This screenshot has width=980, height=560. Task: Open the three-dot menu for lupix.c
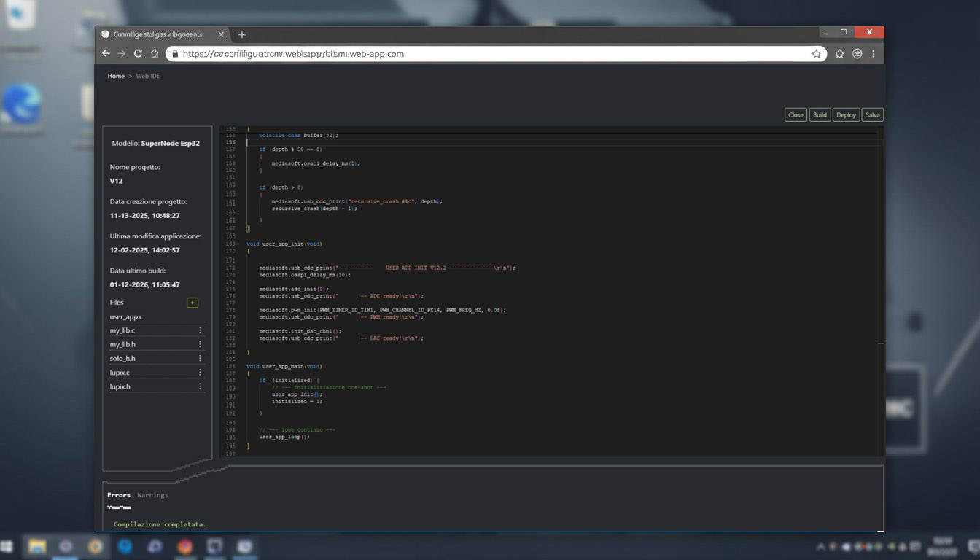pos(200,373)
